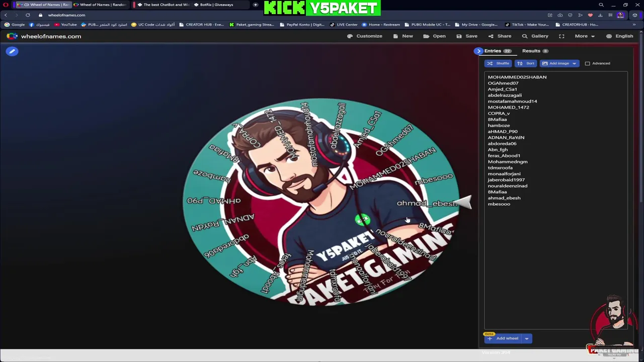Image resolution: width=644 pixels, height=362 pixels.
Task: Click the Add image button
Action: [555, 63]
